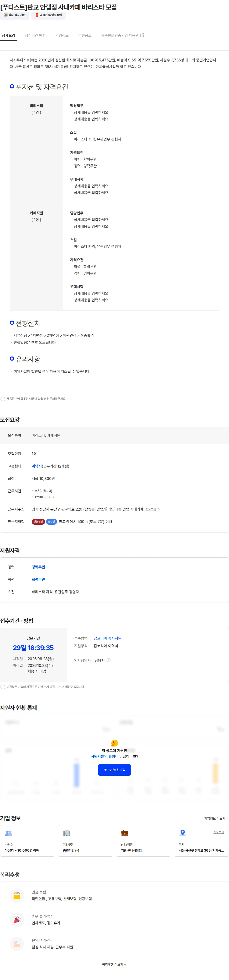Click the 연금·보험 benefit icon
Screen dimensions: 229x980
17,896
